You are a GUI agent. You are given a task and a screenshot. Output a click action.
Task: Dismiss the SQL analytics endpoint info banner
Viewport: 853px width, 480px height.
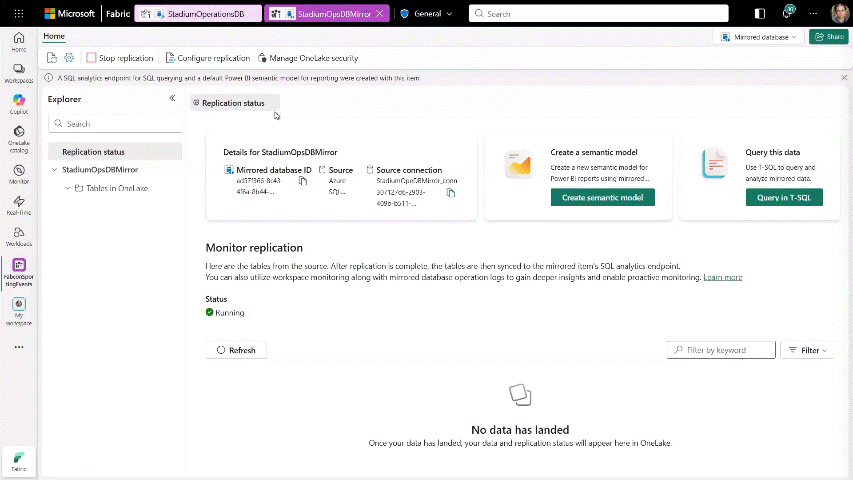coord(844,78)
